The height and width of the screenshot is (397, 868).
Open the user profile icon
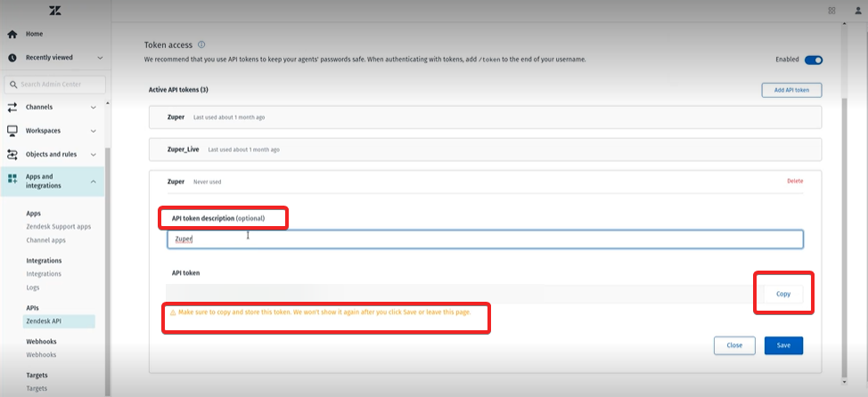(x=858, y=11)
